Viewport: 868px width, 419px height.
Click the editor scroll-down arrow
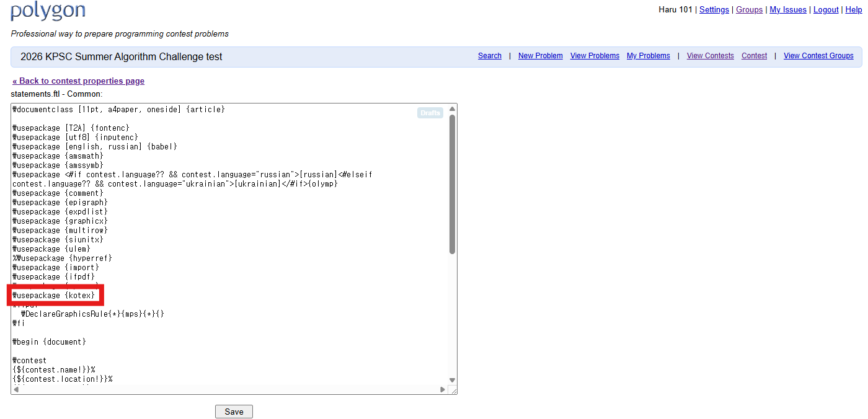pyautogui.click(x=452, y=380)
